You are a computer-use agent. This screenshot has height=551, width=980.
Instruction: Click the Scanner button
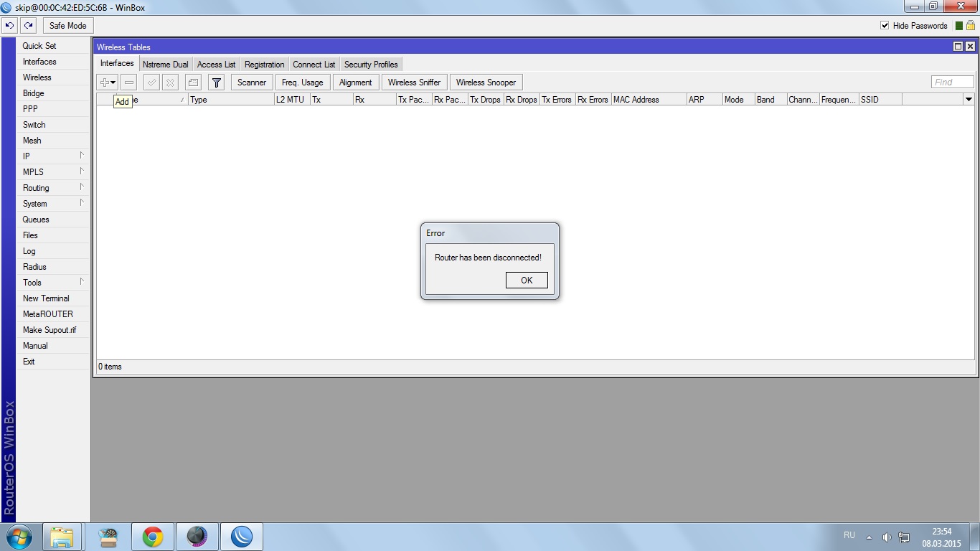(252, 83)
